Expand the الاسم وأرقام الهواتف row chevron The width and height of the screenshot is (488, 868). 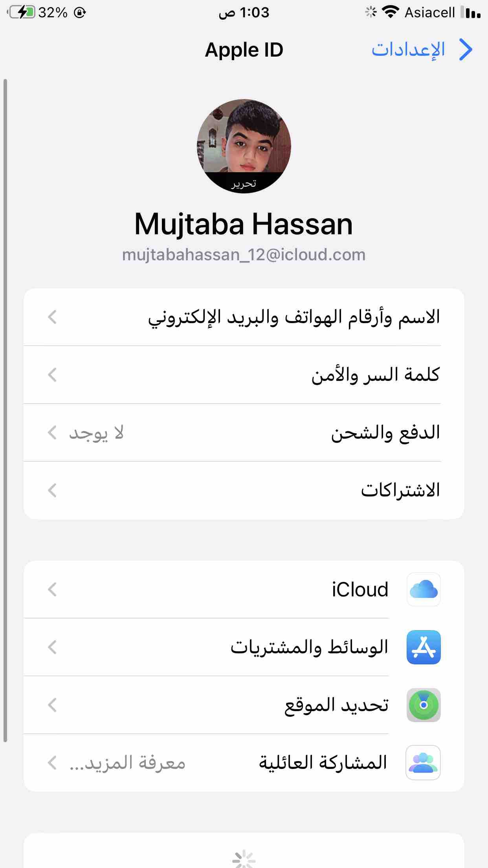(52, 317)
